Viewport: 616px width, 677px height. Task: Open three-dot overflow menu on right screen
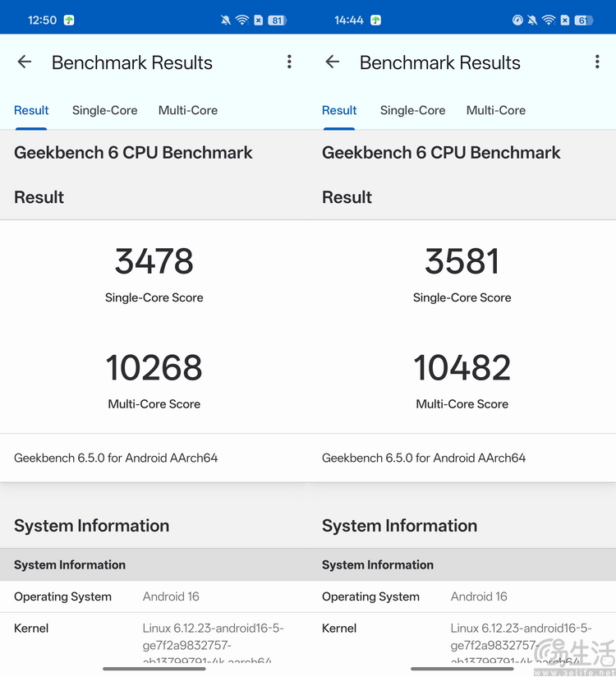click(597, 62)
